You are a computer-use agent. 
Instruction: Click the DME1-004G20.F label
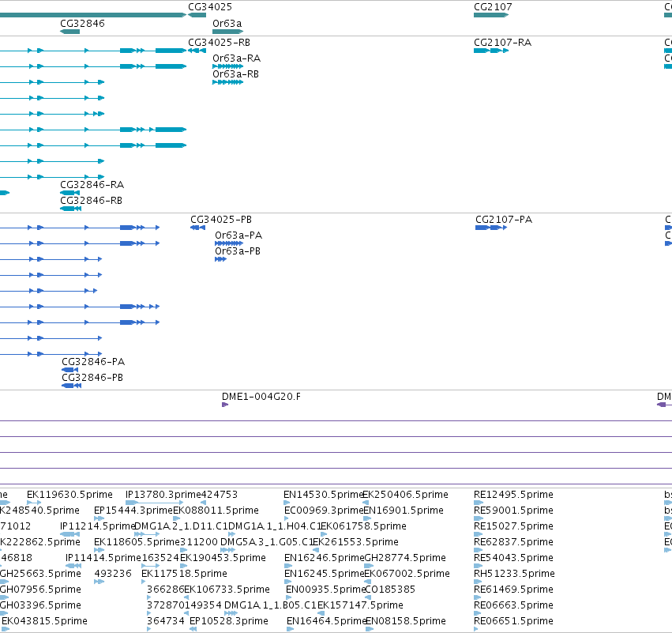(x=261, y=397)
